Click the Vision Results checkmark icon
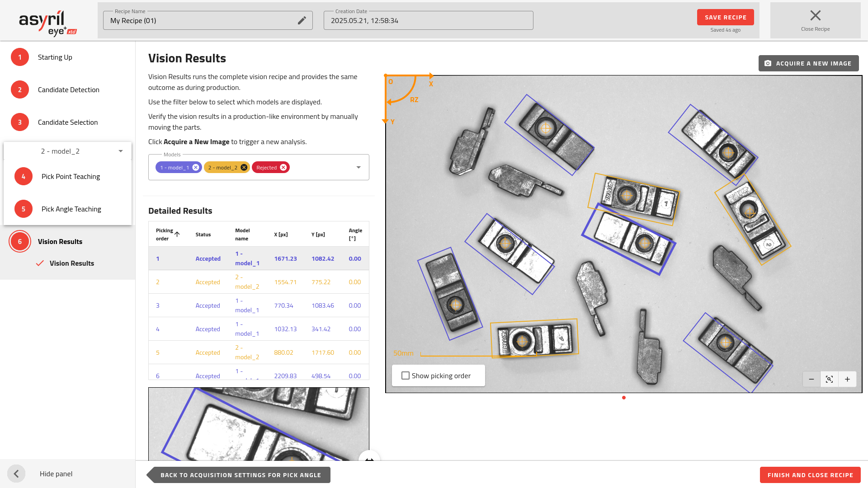868x488 pixels. 40,263
